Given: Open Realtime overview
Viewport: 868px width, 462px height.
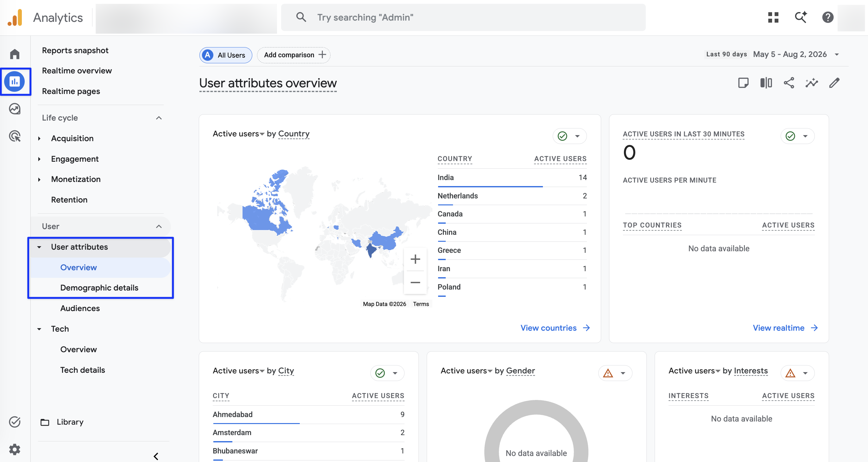Looking at the screenshot, I should pyautogui.click(x=77, y=71).
